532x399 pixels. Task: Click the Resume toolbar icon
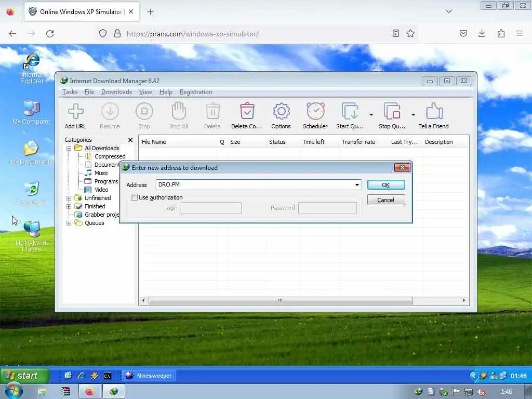[x=110, y=111]
